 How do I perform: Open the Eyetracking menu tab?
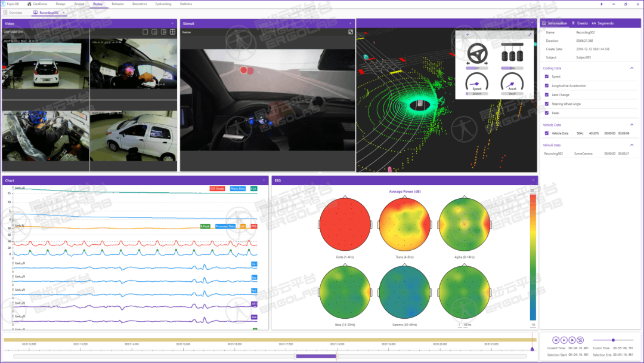coord(163,4)
